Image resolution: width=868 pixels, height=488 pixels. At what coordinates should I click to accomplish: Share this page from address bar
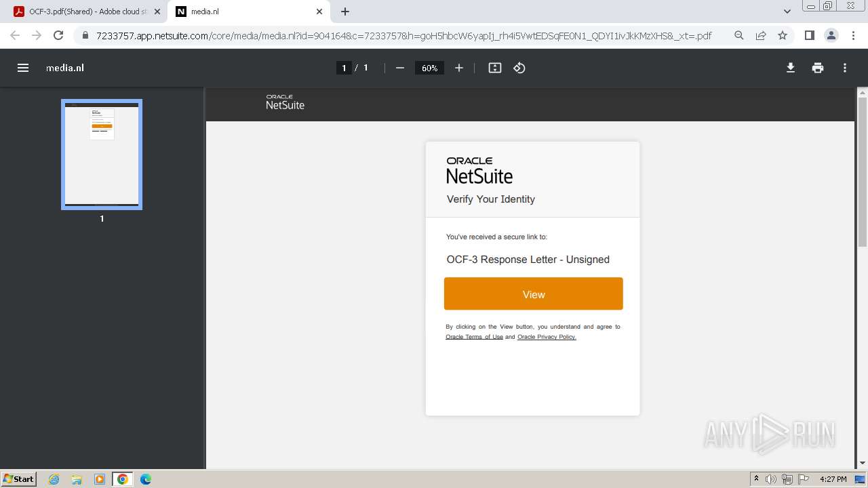click(x=761, y=35)
